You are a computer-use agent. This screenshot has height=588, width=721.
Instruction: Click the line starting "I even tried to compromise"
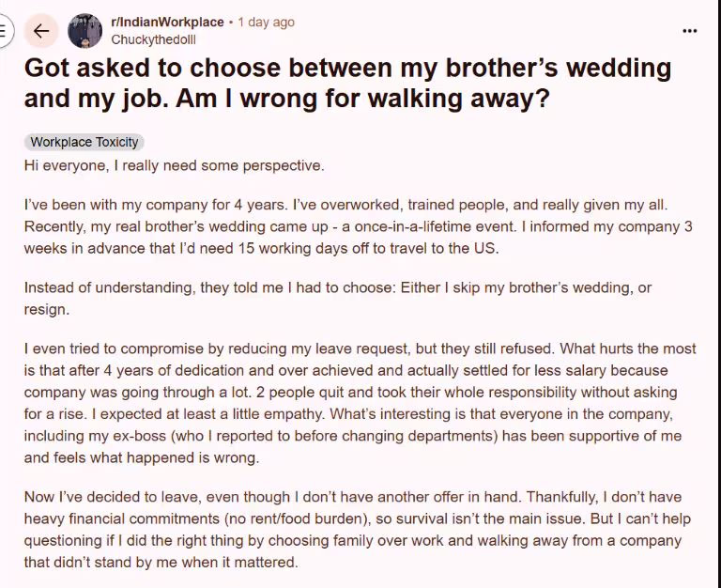pos(360,348)
